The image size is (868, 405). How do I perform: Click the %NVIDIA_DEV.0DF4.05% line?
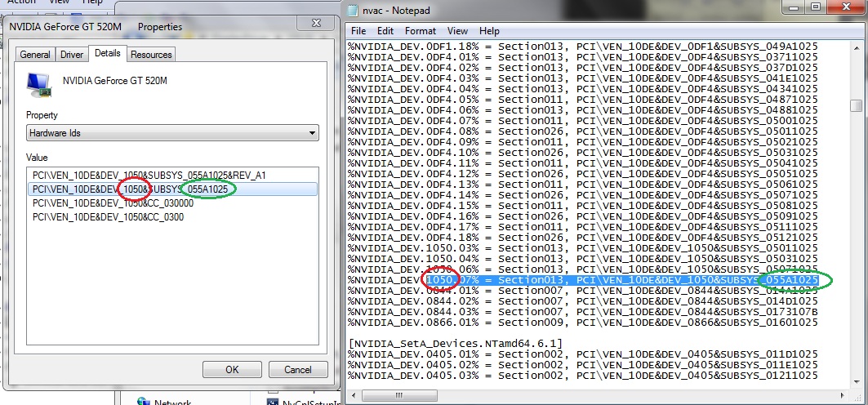point(584,100)
